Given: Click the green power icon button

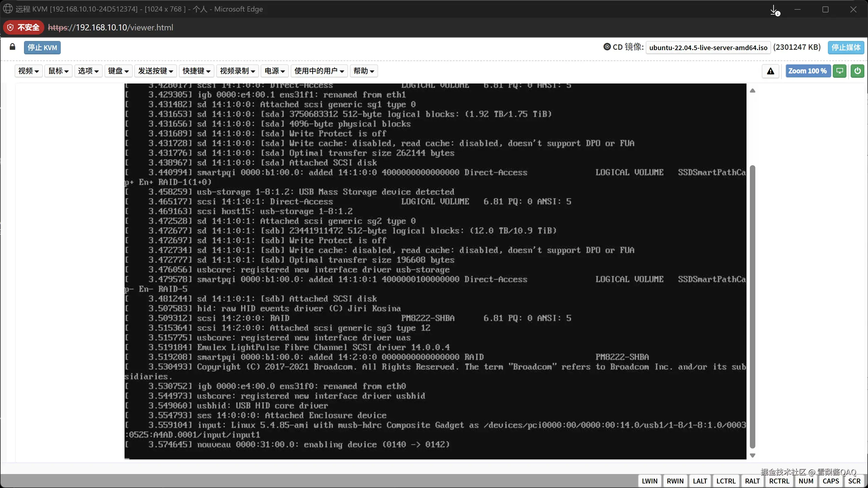Looking at the screenshot, I should (857, 71).
